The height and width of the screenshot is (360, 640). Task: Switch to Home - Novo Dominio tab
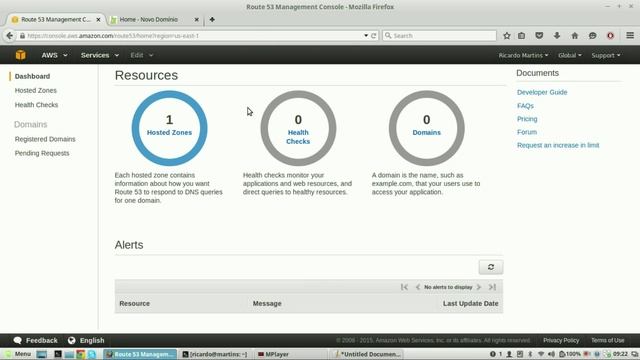[149, 19]
